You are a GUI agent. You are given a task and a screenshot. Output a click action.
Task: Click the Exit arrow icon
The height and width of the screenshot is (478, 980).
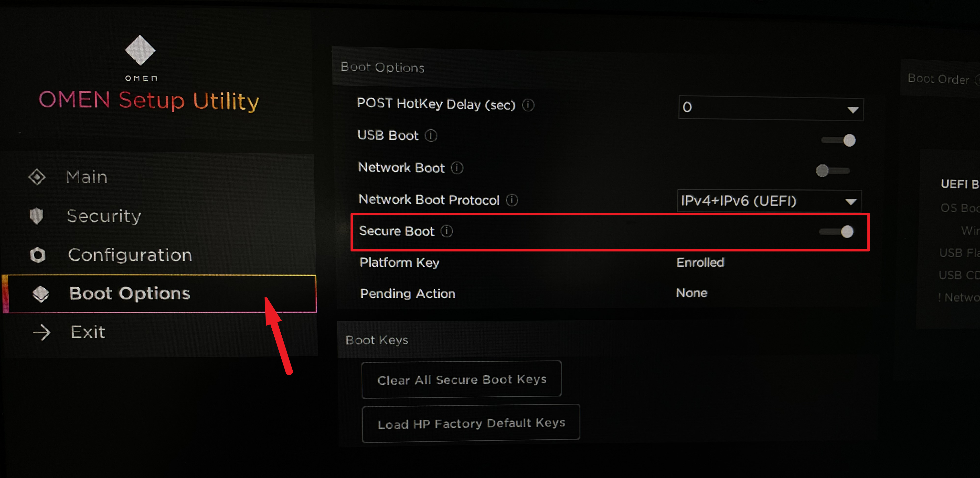42,333
